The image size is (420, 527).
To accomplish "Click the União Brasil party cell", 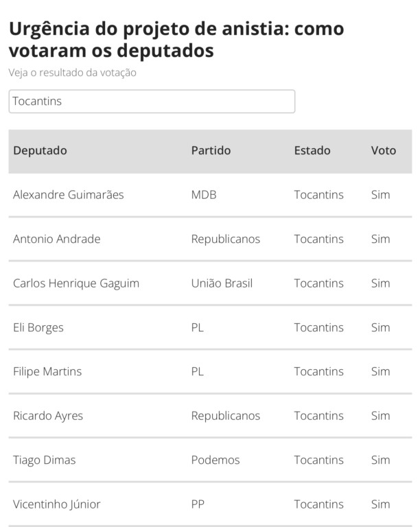I will pos(222,283).
